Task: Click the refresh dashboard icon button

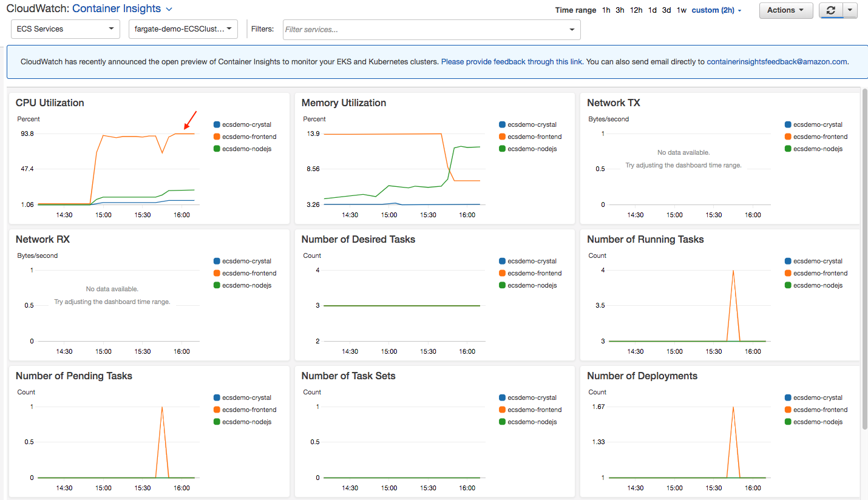Action: pos(830,10)
